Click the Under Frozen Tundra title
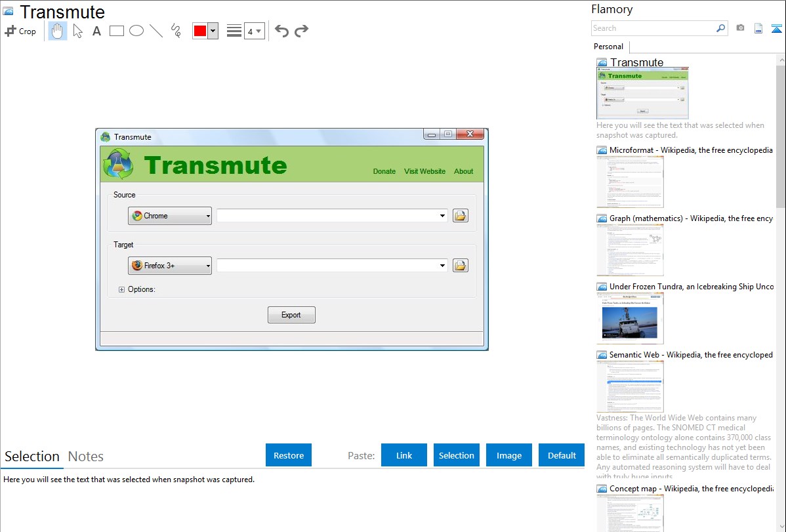The image size is (786, 532). click(692, 286)
